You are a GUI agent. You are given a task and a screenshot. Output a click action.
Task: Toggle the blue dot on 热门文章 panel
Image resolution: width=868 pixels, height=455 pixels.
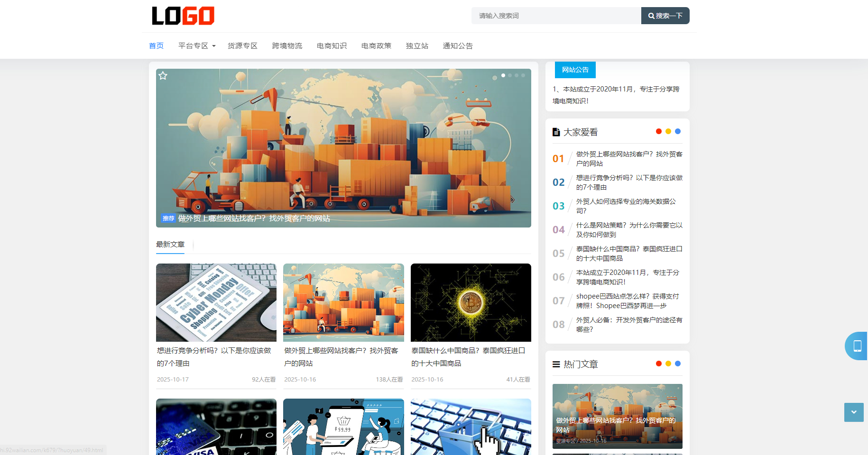[x=678, y=364]
